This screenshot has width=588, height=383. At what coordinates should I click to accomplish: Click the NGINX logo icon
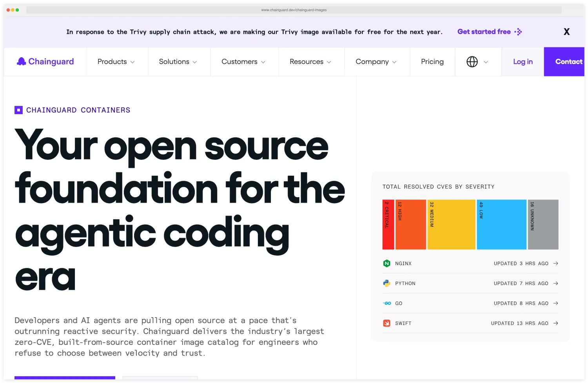point(387,263)
